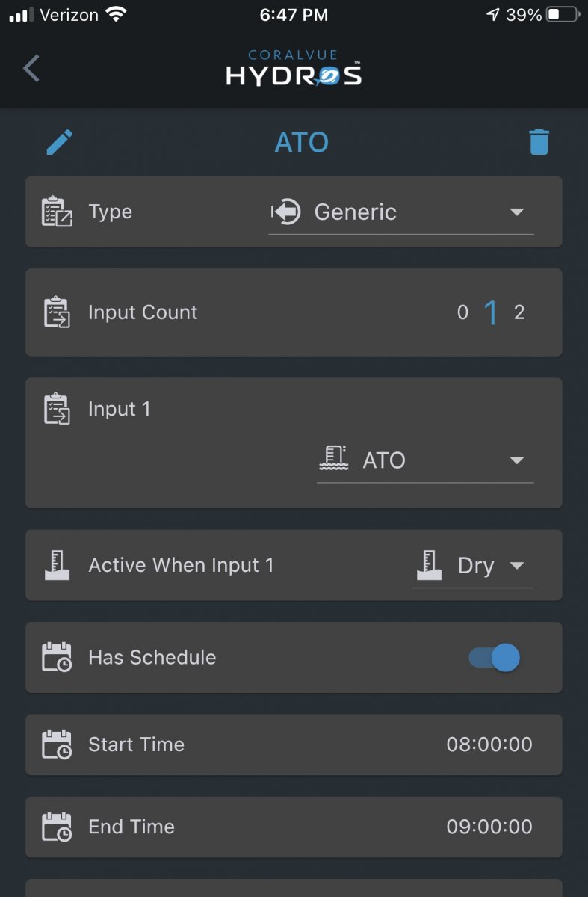The width and height of the screenshot is (588, 897).
Task: Edit the End Time value 09:00:00
Action: pyautogui.click(x=489, y=827)
